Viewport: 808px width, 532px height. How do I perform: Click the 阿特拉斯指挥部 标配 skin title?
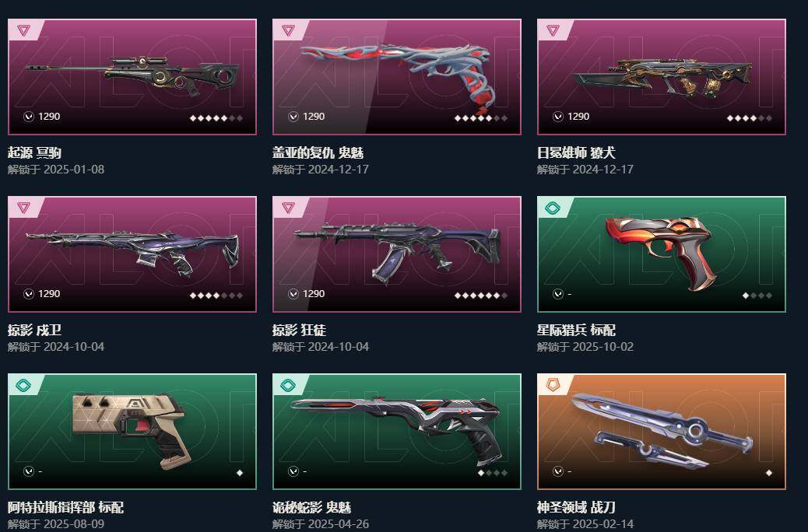65,507
